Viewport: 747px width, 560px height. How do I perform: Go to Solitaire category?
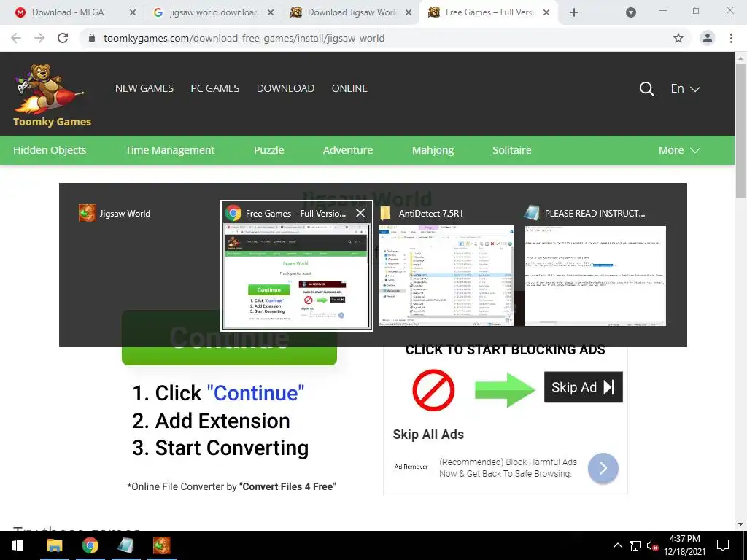511,150
